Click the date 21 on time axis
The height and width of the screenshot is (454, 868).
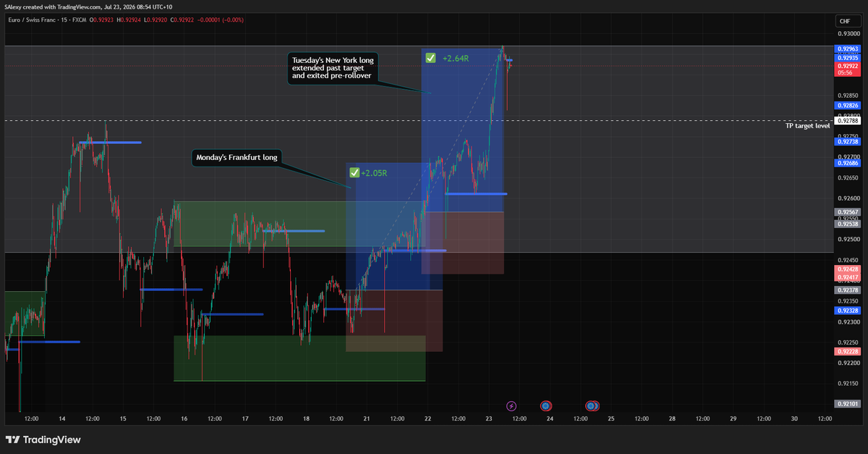[367, 419]
